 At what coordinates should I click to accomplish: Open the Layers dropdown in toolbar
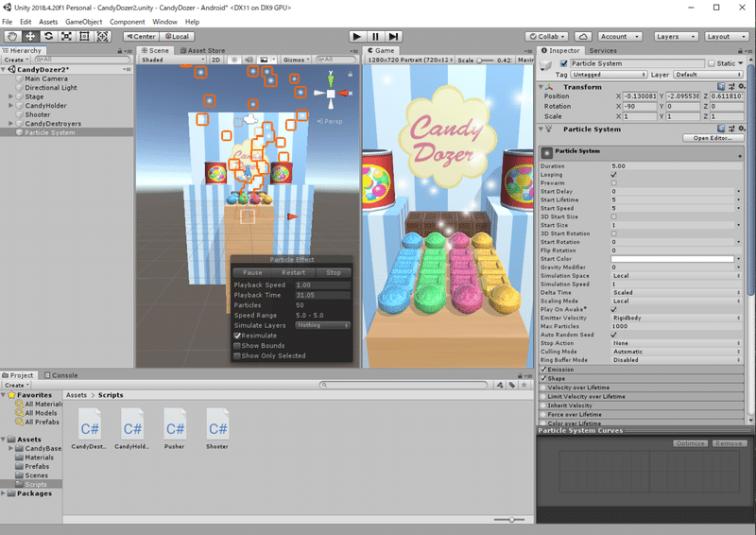point(677,37)
